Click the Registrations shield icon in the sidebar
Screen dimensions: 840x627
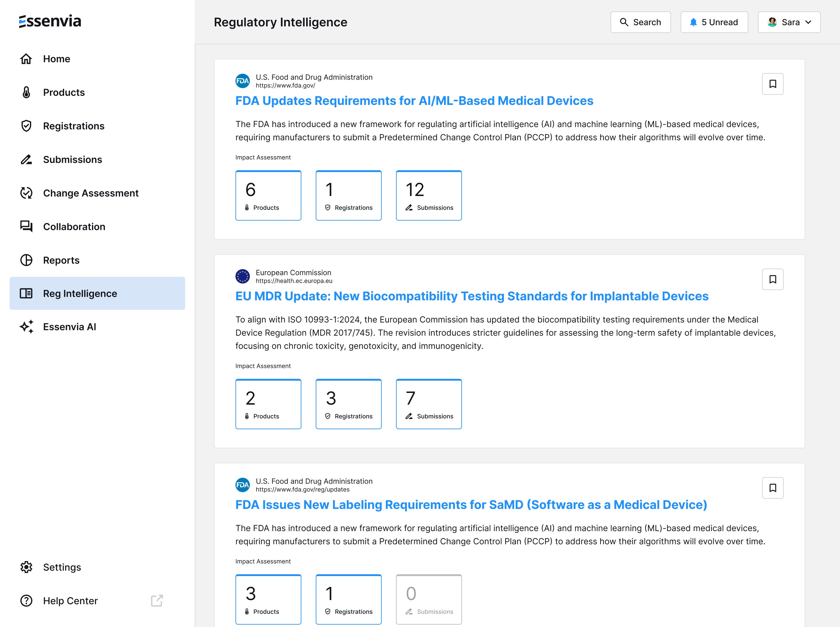tap(26, 126)
